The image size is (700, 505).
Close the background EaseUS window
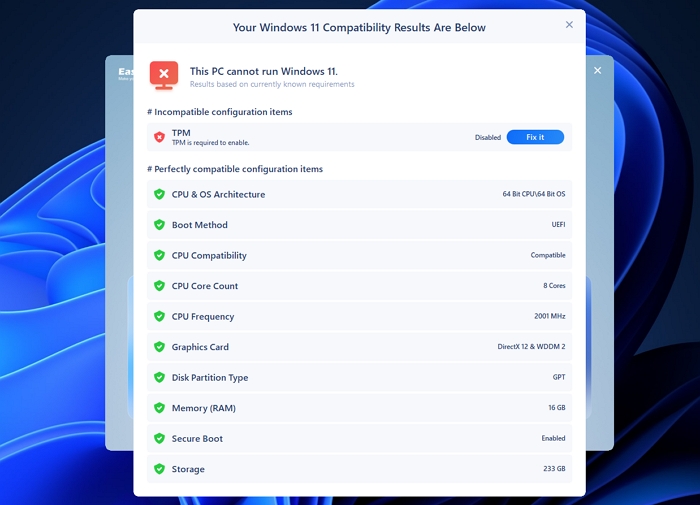coord(597,71)
